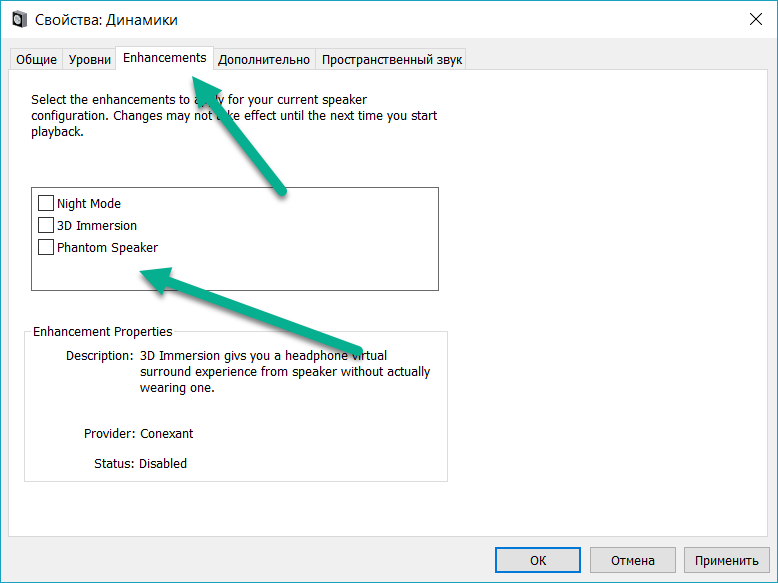This screenshot has height=583, width=778.
Task: Click the Отмена button
Action: pos(633,560)
